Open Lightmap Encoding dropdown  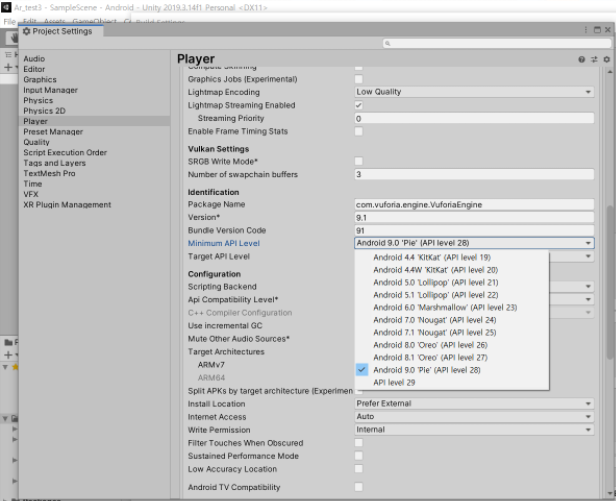(x=474, y=92)
